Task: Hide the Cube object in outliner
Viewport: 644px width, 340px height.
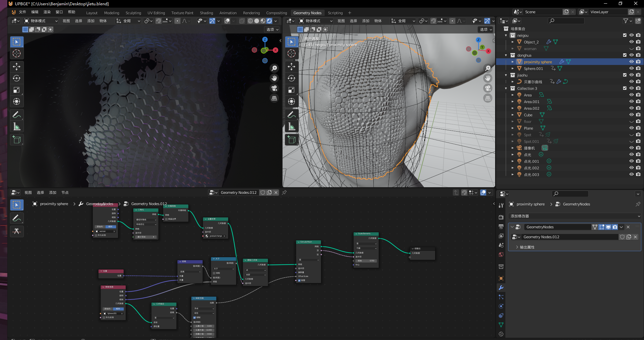Action: tap(631, 115)
